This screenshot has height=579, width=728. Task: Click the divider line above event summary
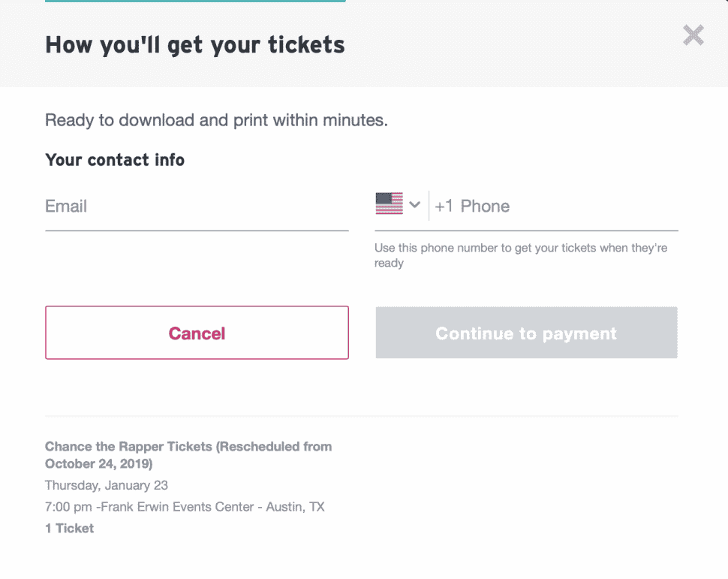click(x=362, y=416)
